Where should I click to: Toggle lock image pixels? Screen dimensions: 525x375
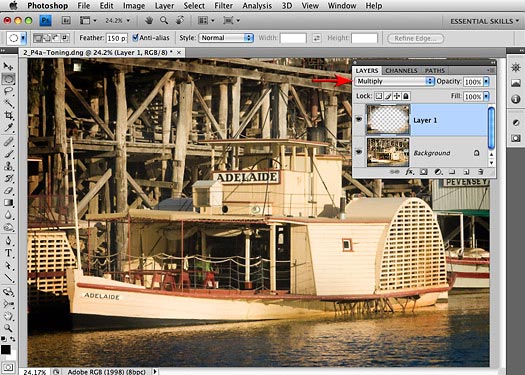point(388,96)
